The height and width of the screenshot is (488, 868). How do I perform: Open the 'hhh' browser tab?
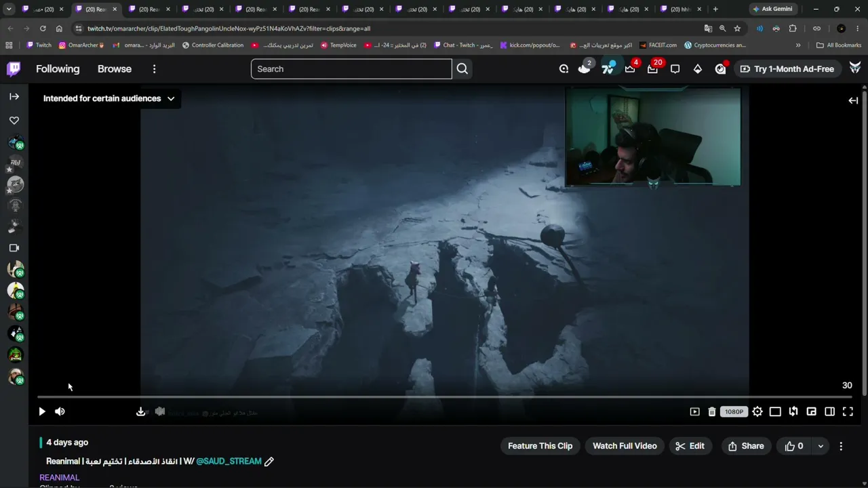tap(681, 9)
